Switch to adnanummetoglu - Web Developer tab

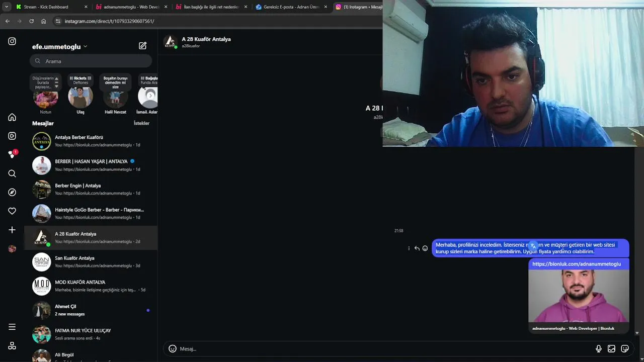point(131,7)
